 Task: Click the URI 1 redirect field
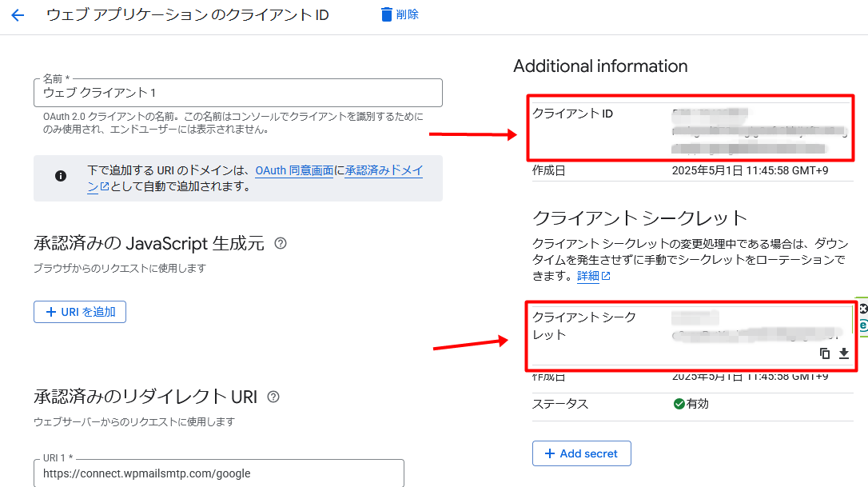(x=237, y=473)
